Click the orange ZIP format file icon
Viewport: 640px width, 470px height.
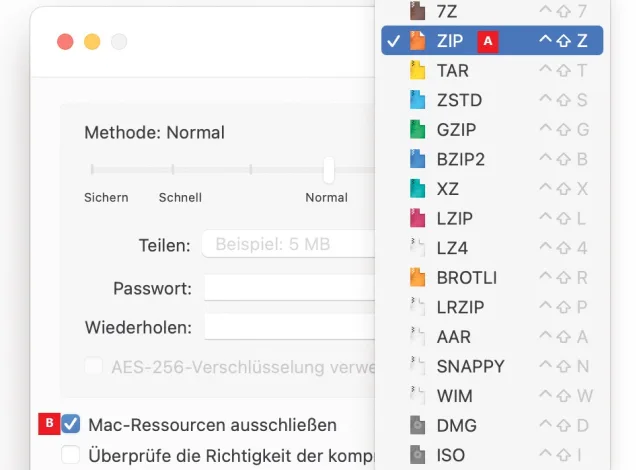pyautogui.click(x=418, y=41)
